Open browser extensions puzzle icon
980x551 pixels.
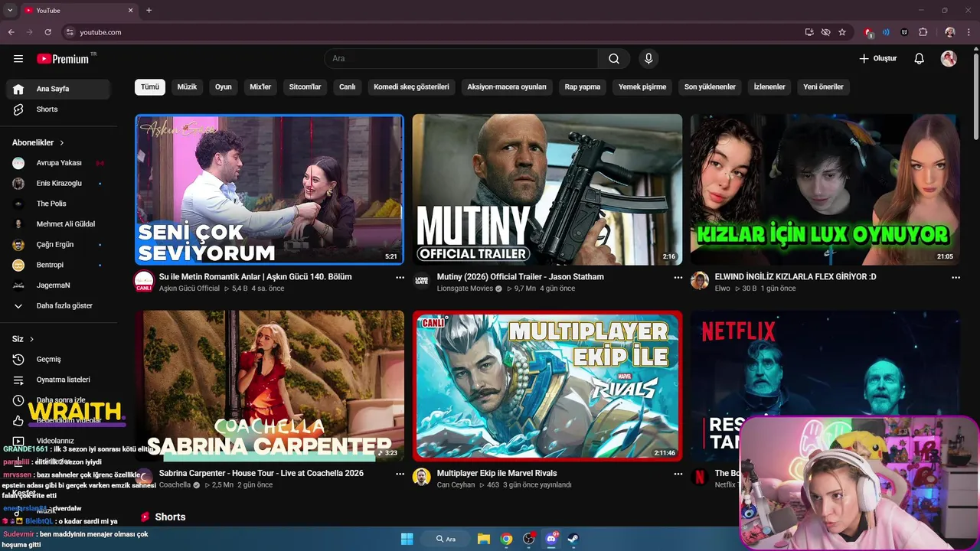pos(923,32)
